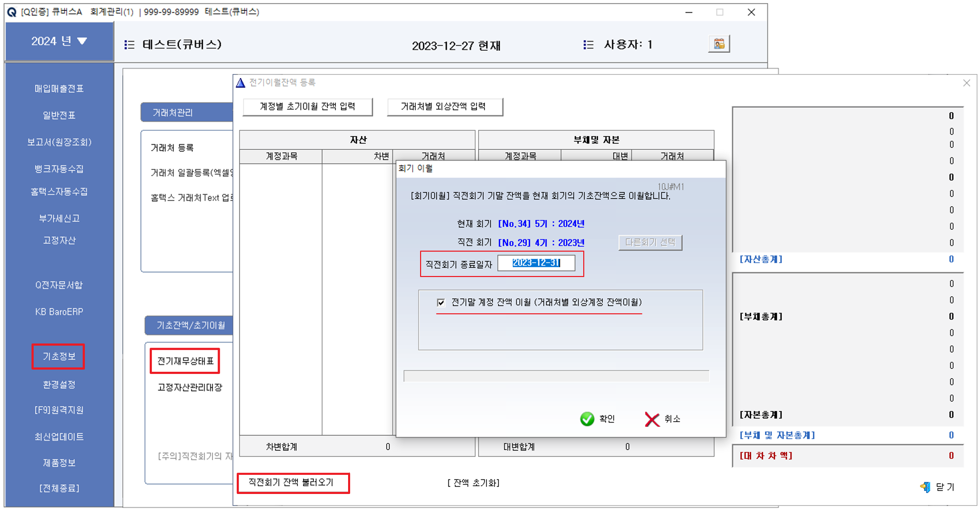Click 거래처별 외상잔액 입력 button
This screenshot has height=509, width=980.
pos(444,107)
